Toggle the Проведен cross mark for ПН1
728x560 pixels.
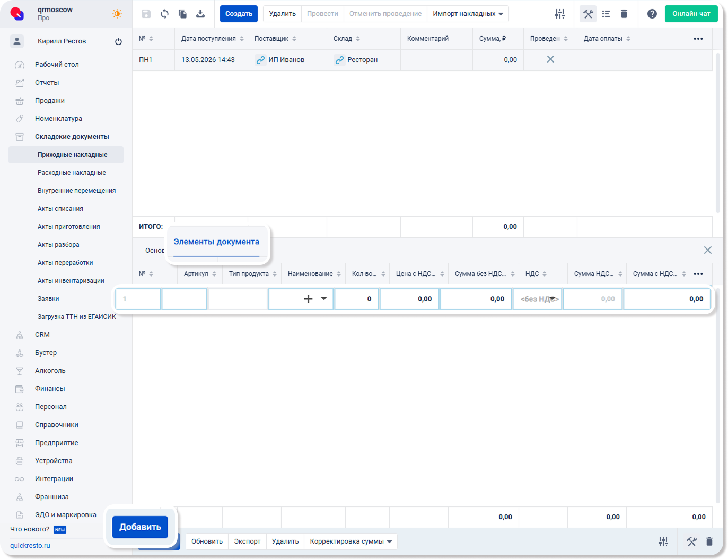550,59
